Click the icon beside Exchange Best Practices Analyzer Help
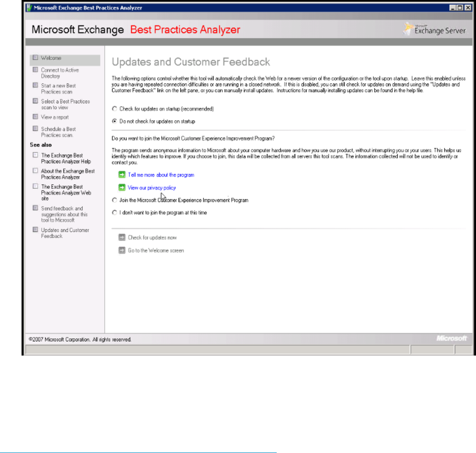This screenshot has width=476, height=453. pyautogui.click(x=36, y=155)
